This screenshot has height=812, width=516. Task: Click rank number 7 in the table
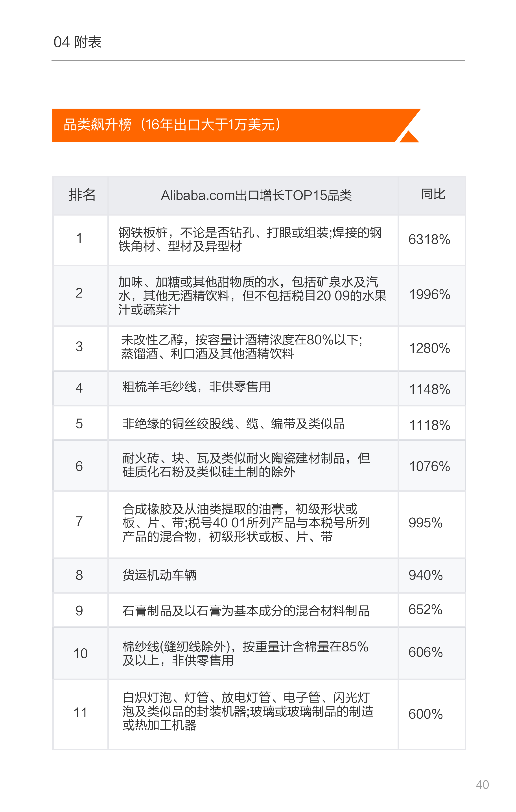click(79, 521)
